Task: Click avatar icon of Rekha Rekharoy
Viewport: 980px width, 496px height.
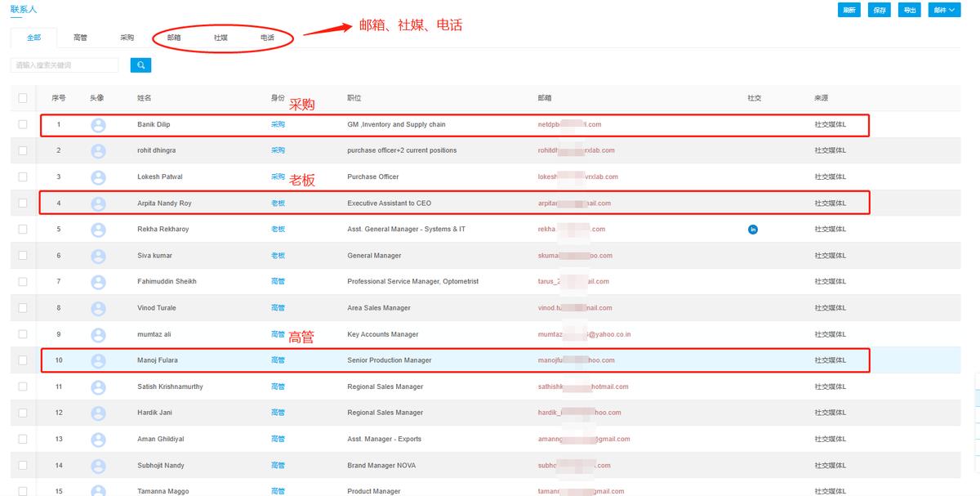Action: coord(98,230)
